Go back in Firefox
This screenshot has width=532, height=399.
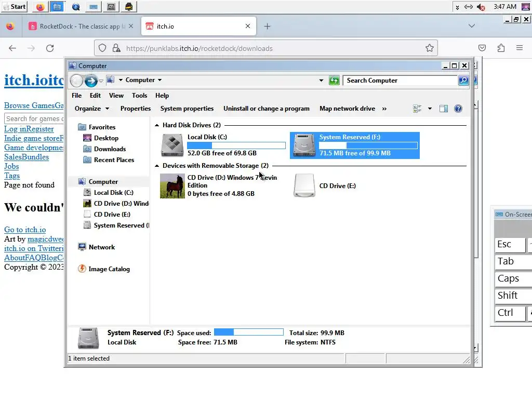pyautogui.click(x=12, y=48)
